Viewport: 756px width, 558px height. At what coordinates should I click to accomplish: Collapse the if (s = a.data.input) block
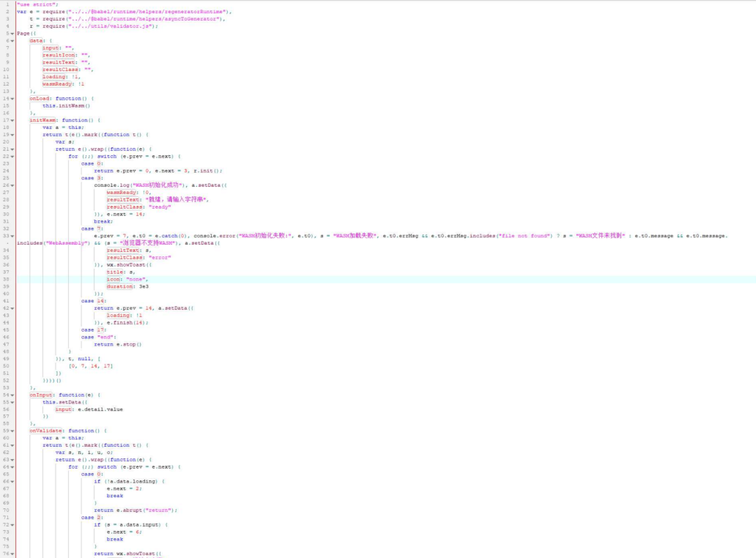pos(12,525)
